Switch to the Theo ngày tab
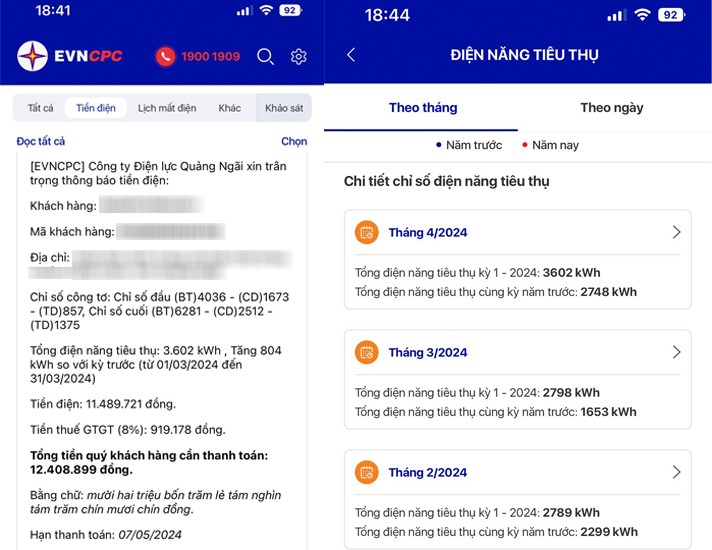The height and width of the screenshot is (550, 712). tap(611, 108)
